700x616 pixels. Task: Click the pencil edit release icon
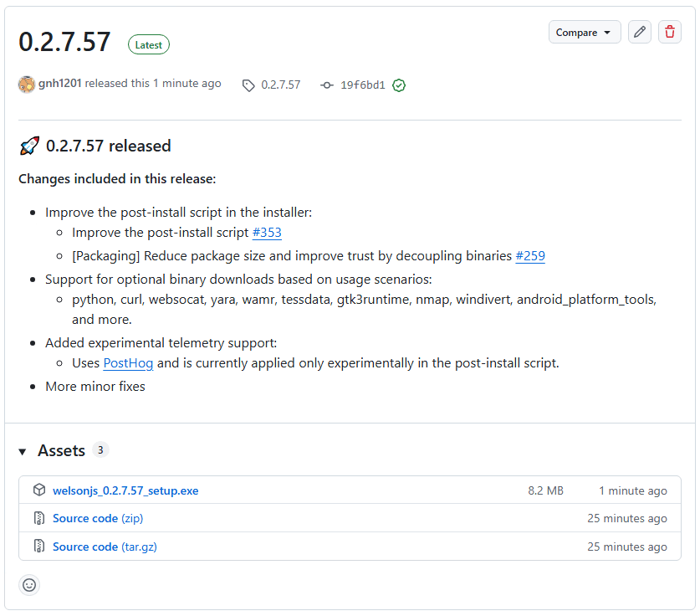click(640, 33)
